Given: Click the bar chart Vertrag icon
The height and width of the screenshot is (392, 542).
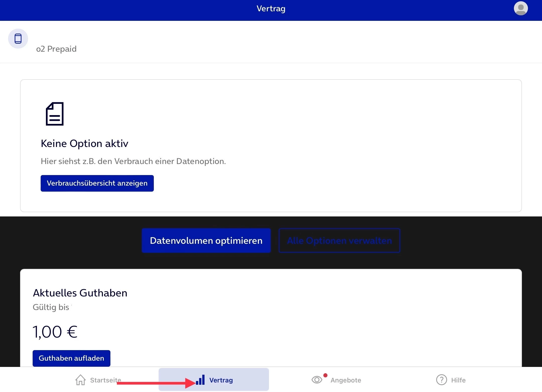Looking at the screenshot, I should 200,380.
